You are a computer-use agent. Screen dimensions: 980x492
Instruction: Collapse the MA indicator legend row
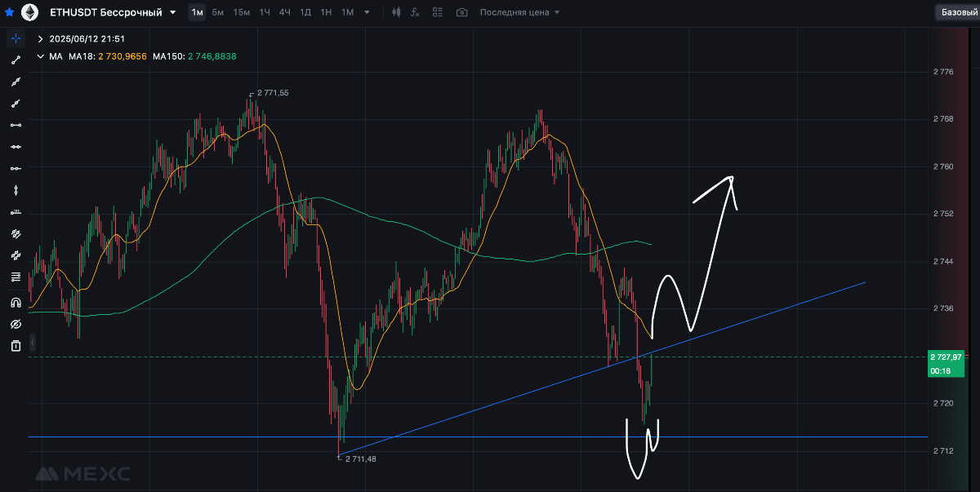coord(41,56)
